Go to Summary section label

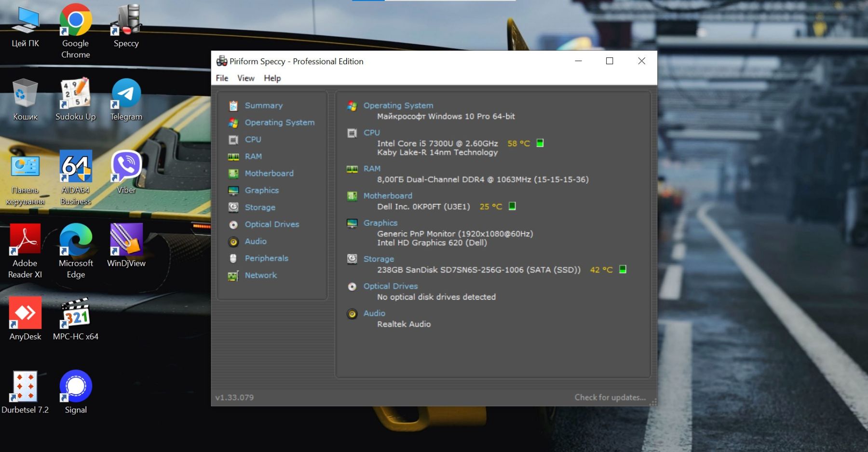click(264, 106)
